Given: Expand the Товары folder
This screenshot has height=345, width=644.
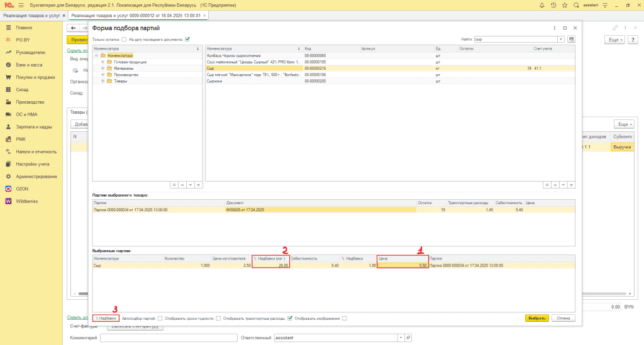Looking at the screenshot, I should tap(103, 81).
